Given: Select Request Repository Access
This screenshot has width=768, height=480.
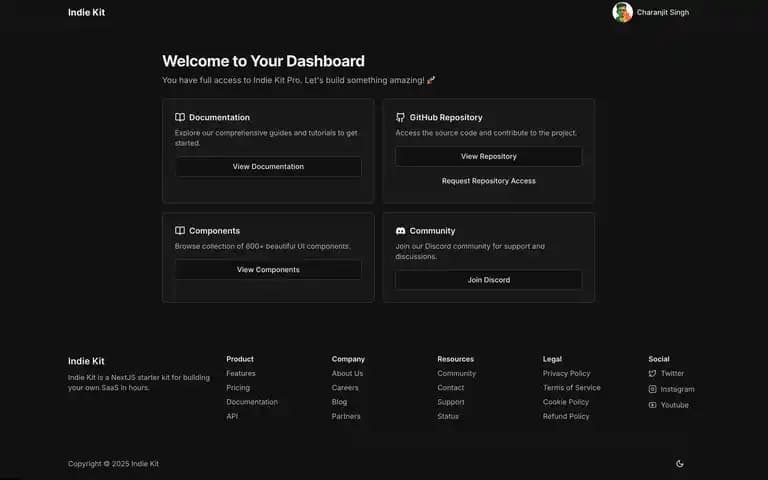Looking at the screenshot, I should coord(489,181).
